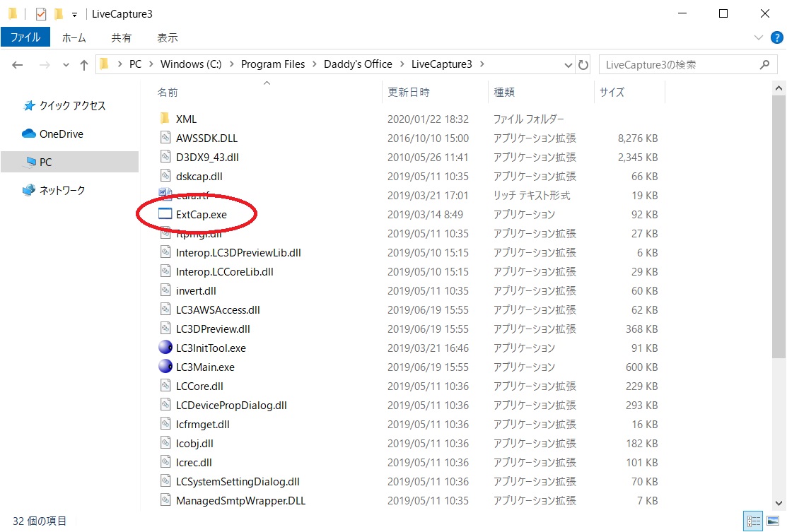Expand chevron after Program Files in path
The width and height of the screenshot is (787, 532).
coord(315,64)
